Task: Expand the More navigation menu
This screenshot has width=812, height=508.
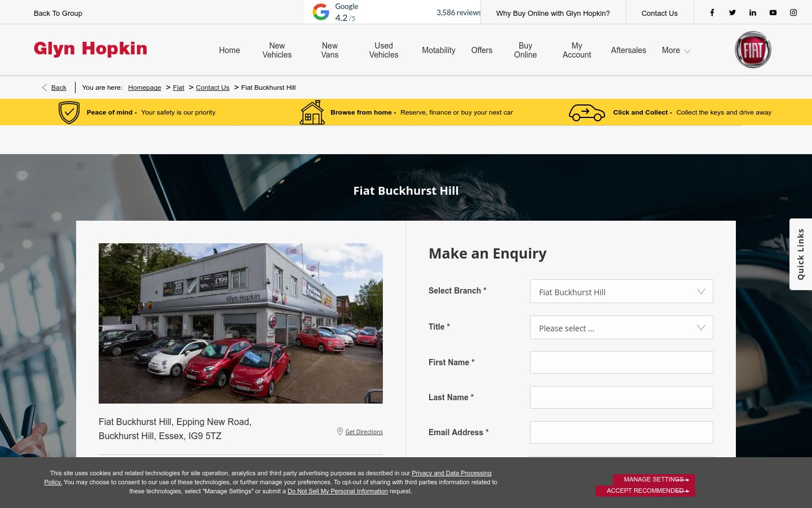Action: (676, 50)
